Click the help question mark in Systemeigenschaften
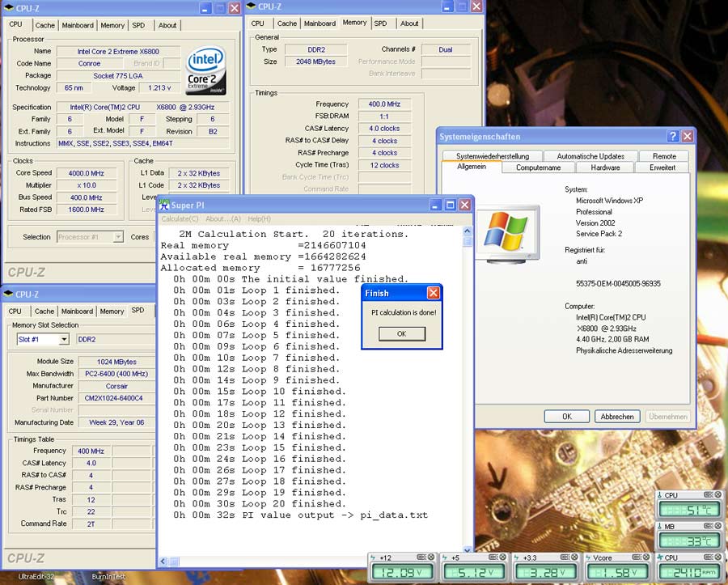The image size is (728, 585). pos(672,137)
